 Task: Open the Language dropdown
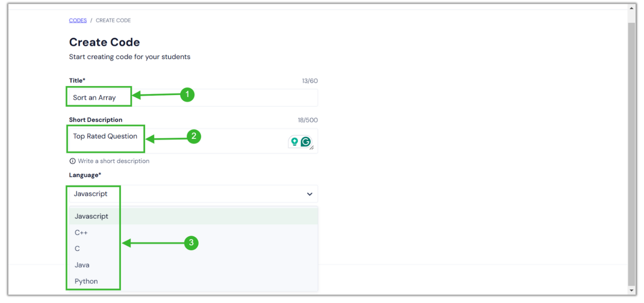click(x=309, y=194)
